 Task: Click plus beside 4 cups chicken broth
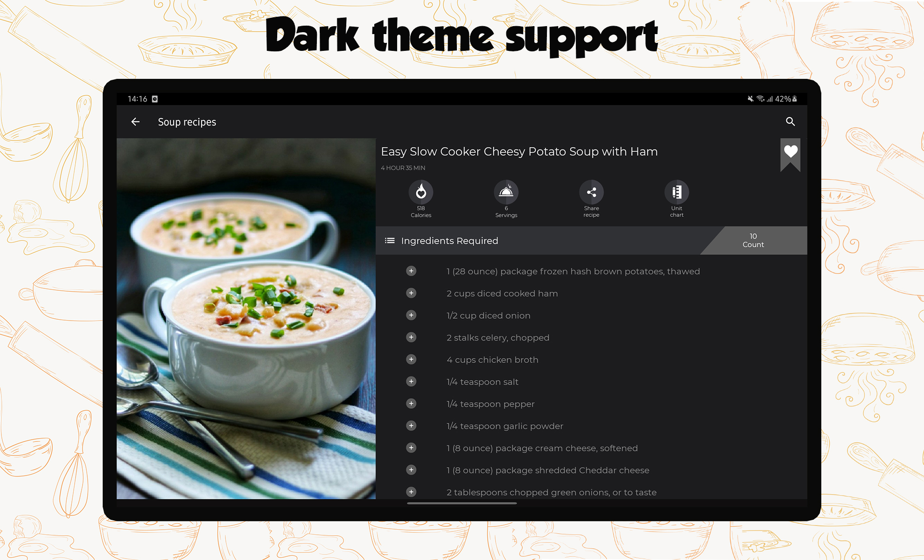411,359
